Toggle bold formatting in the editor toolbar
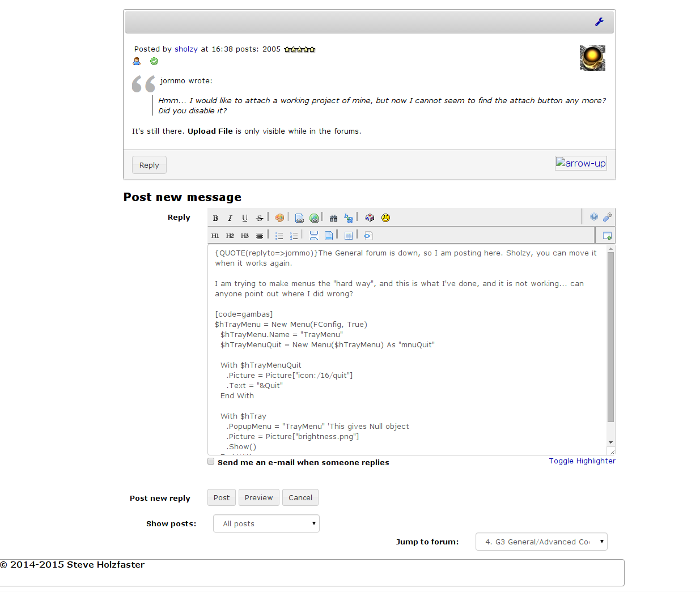Image resolution: width=700 pixels, height=592 pixels. [x=215, y=218]
